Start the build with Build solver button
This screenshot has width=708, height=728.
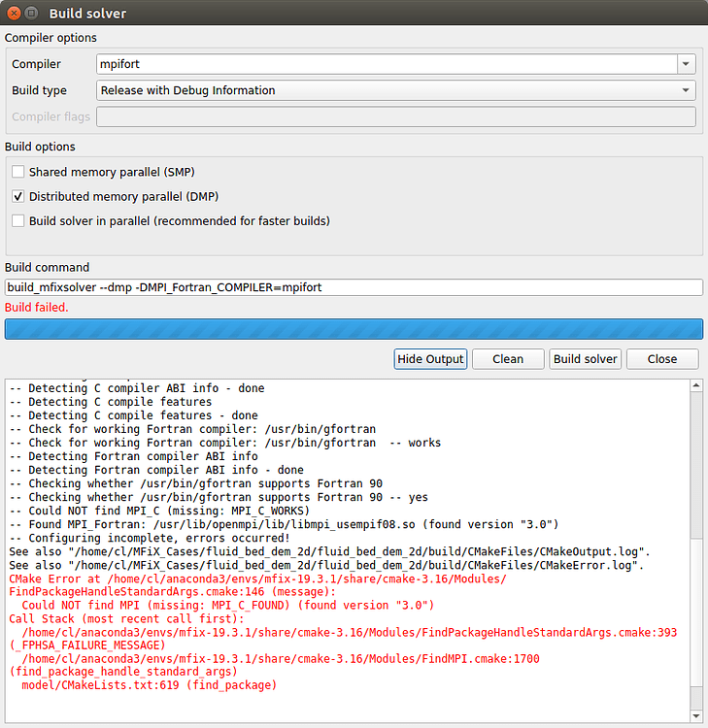[x=585, y=359]
